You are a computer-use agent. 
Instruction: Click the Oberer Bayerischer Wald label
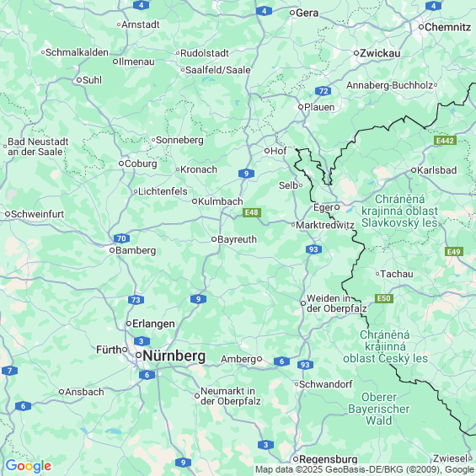[379, 409]
